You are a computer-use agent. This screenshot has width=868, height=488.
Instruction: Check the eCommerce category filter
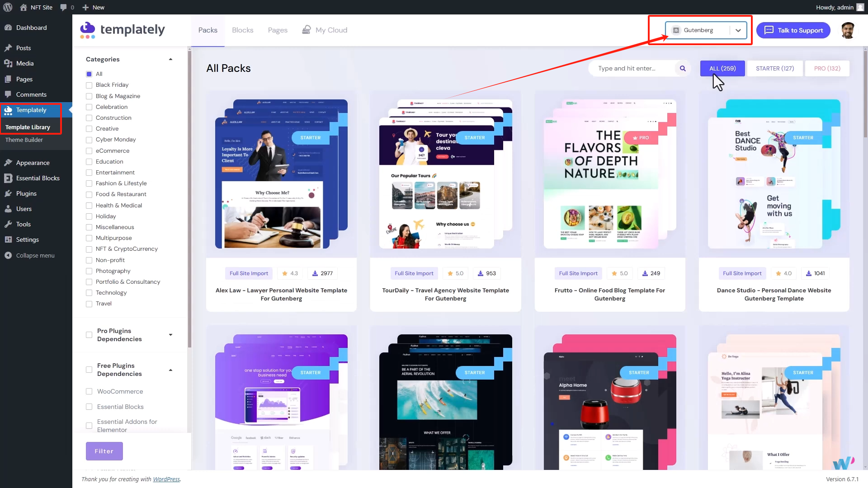[x=89, y=151]
